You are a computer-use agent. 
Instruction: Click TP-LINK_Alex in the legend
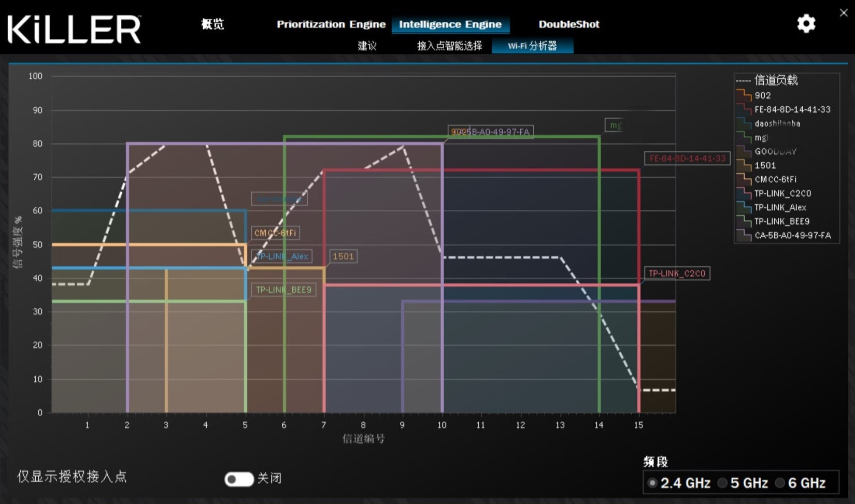(x=780, y=208)
